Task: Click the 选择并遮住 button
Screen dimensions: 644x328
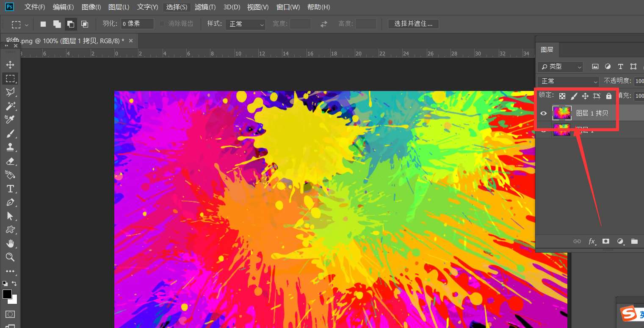Action: pos(413,24)
